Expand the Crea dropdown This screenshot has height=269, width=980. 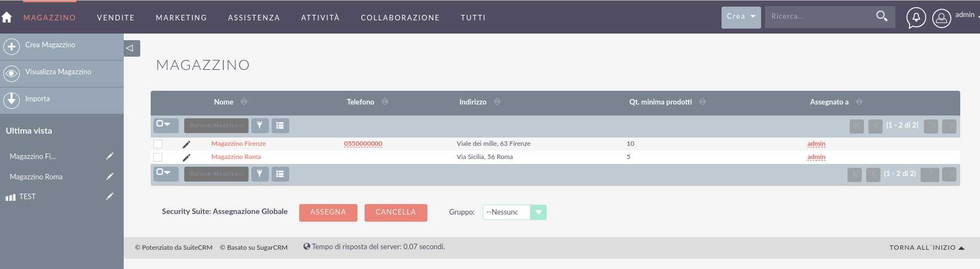point(741,17)
